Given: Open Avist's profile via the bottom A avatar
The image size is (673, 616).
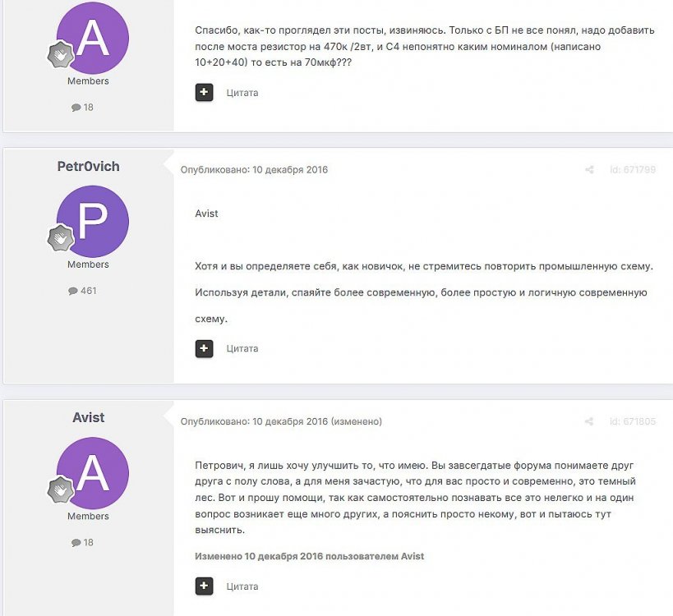Looking at the screenshot, I should click(x=92, y=473).
